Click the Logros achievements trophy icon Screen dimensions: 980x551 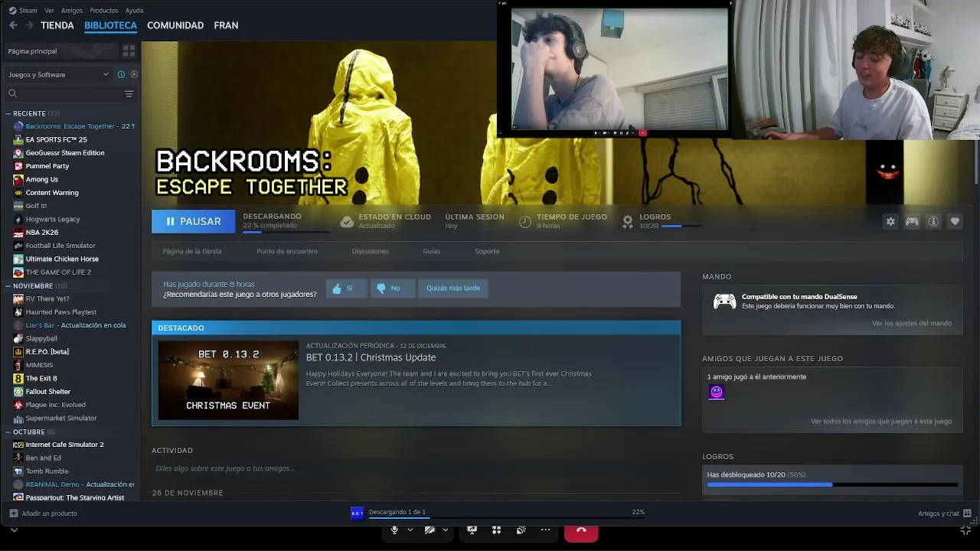(x=628, y=221)
